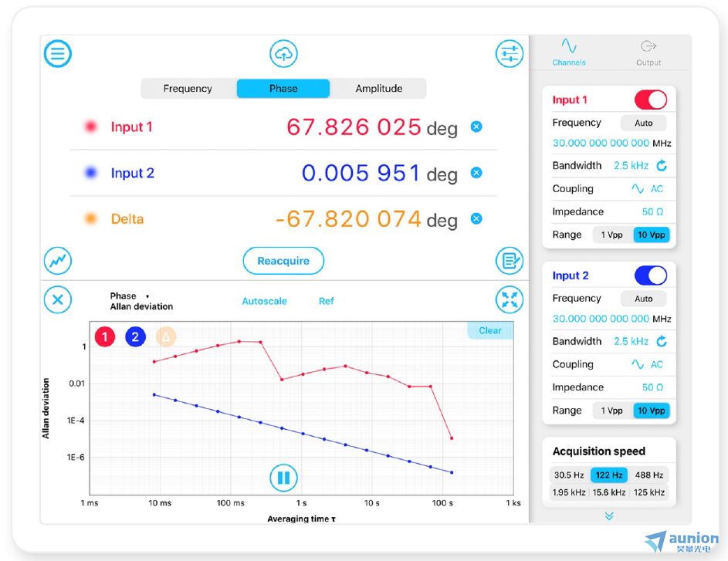Screen dimensions: 728x561
Task: Remove Delta reading with its x icon
Action: [476, 218]
